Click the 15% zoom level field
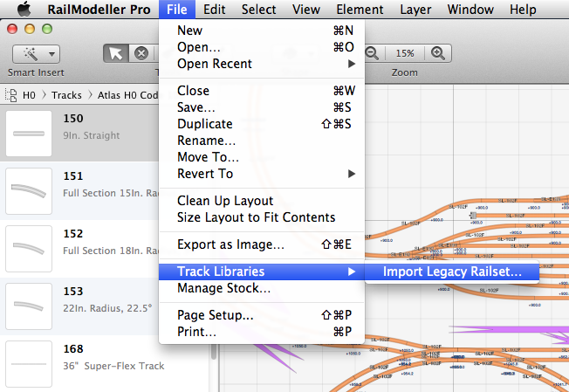Image resolution: width=569 pixels, height=392 pixels. (x=405, y=53)
